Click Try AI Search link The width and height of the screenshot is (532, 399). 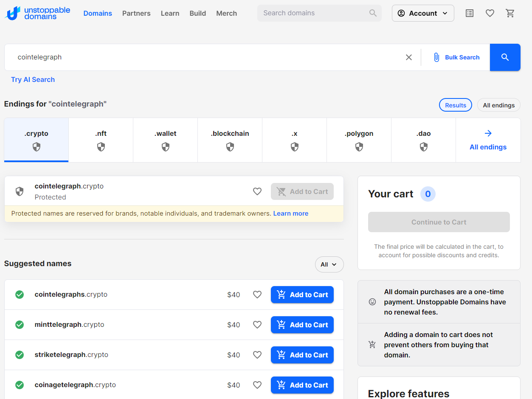pyautogui.click(x=33, y=79)
